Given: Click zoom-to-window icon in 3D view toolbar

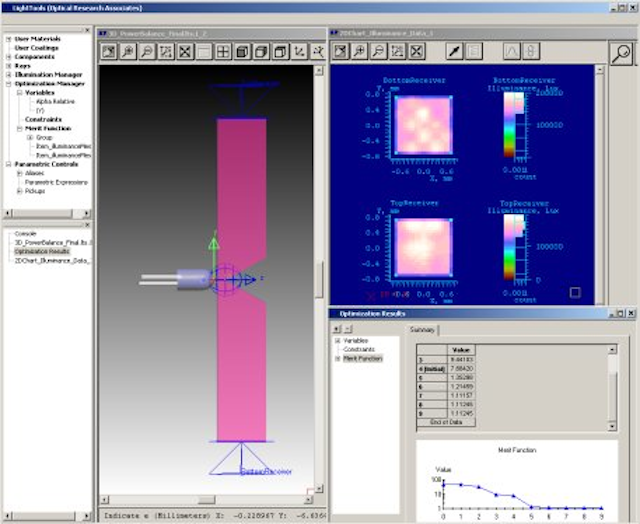Looking at the screenshot, I should click(166, 51).
